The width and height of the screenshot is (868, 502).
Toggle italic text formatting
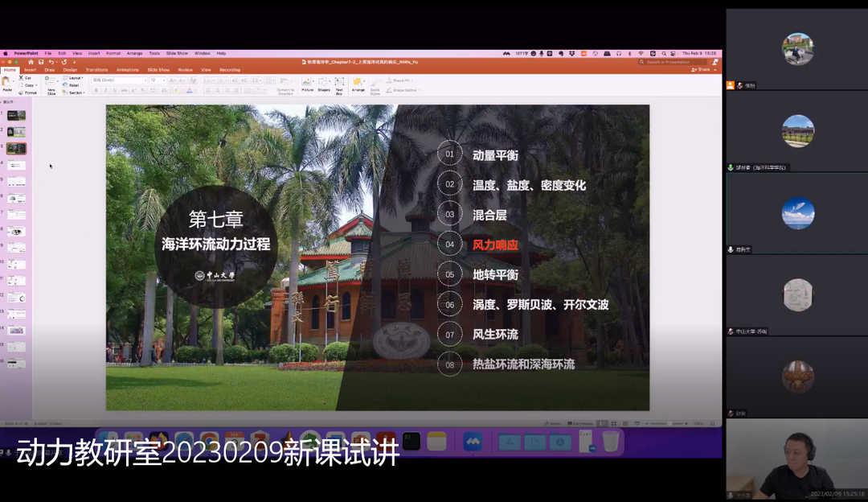pos(104,90)
